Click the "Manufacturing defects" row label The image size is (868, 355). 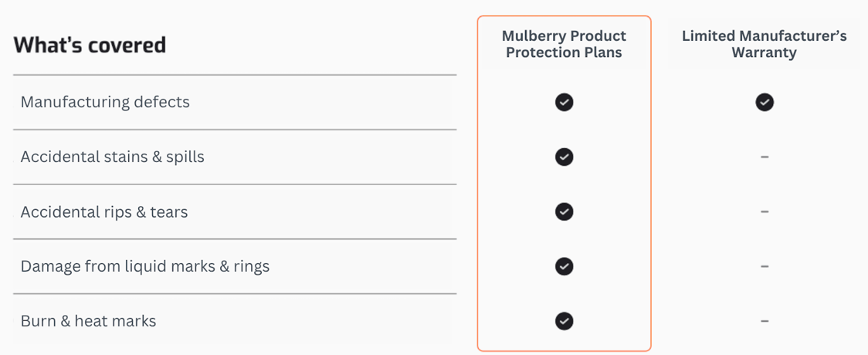[105, 102]
